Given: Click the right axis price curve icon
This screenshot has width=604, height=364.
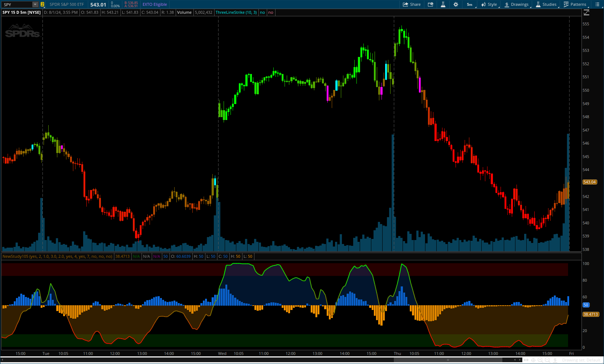Looking at the screenshot, I should pyautogui.click(x=586, y=13).
